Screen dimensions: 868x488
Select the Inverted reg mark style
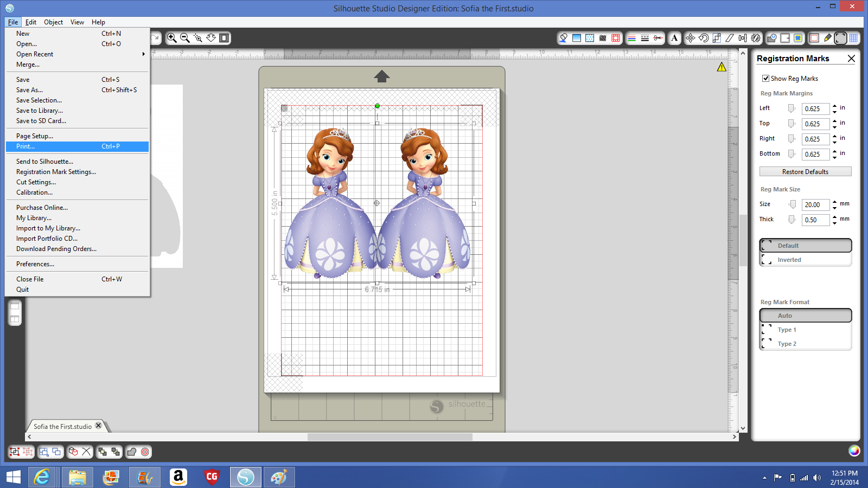tap(806, 260)
